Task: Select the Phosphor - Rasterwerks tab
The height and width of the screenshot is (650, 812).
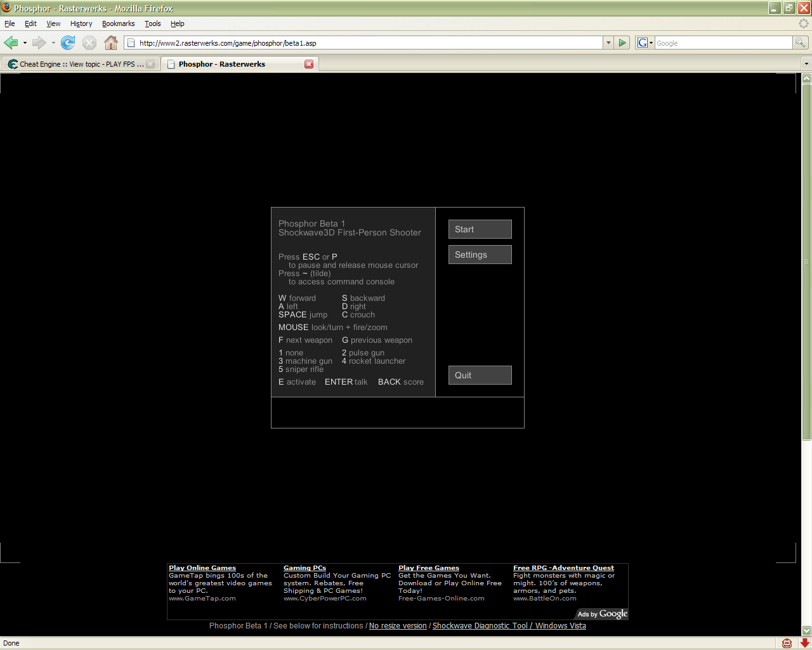Action: click(x=240, y=64)
